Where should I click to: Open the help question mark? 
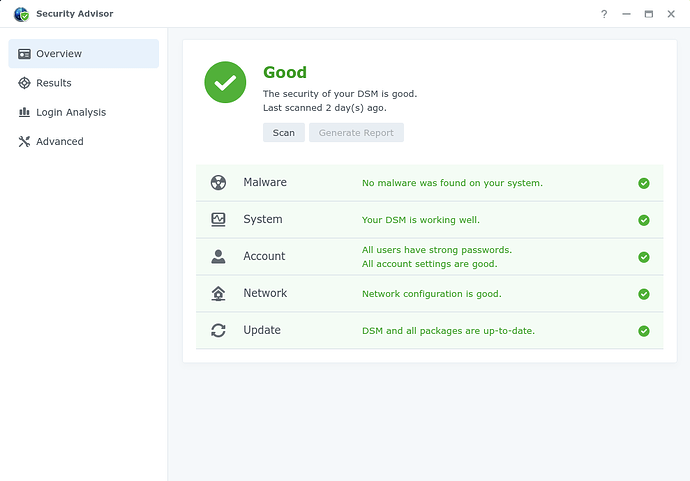pos(604,14)
